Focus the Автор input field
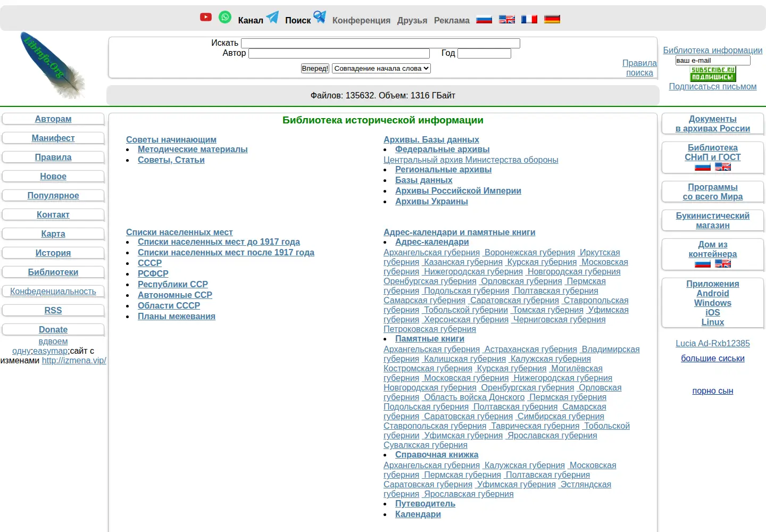Image resolution: width=766 pixels, height=532 pixels. click(339, 53)
